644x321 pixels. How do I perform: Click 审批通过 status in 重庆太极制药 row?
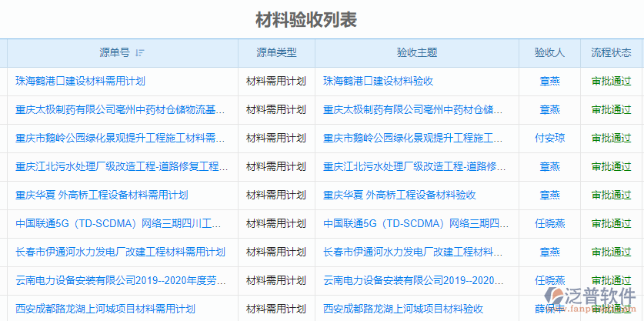click(611, 110)
